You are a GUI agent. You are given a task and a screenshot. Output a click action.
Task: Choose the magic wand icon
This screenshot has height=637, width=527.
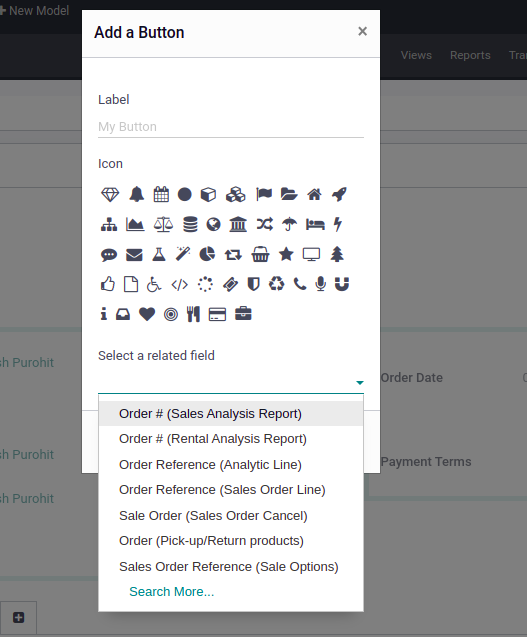tap(183, 254)
